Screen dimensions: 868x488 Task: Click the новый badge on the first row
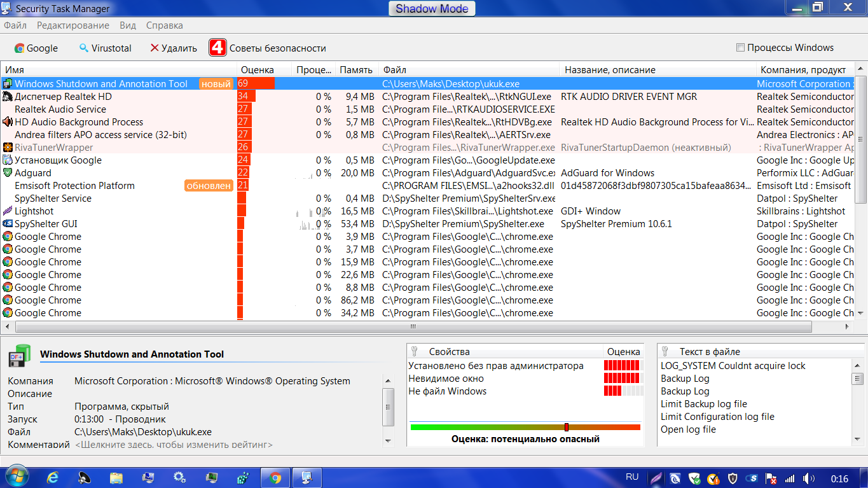coord(216,84)
